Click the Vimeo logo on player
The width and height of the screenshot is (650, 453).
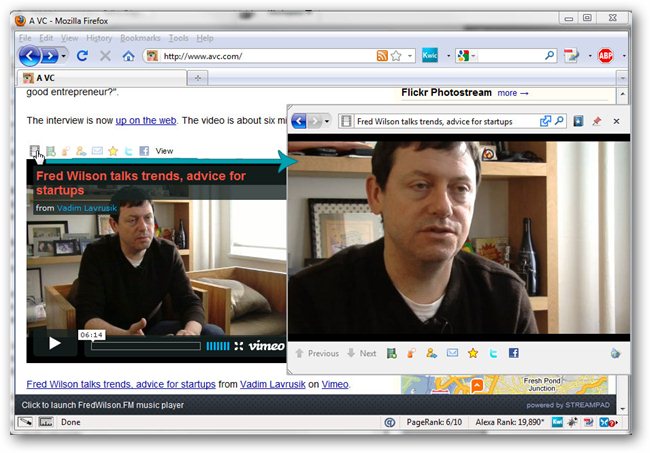(267, 346)
